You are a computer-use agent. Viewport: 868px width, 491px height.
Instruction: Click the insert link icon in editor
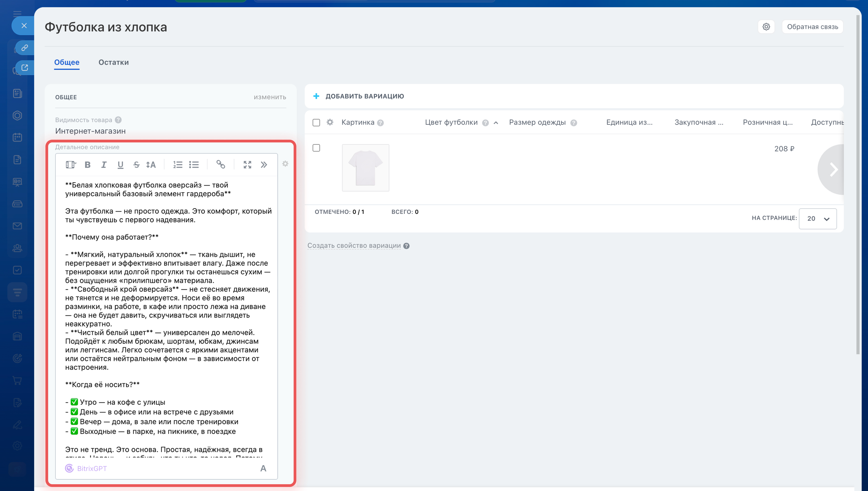pos(220,164)
